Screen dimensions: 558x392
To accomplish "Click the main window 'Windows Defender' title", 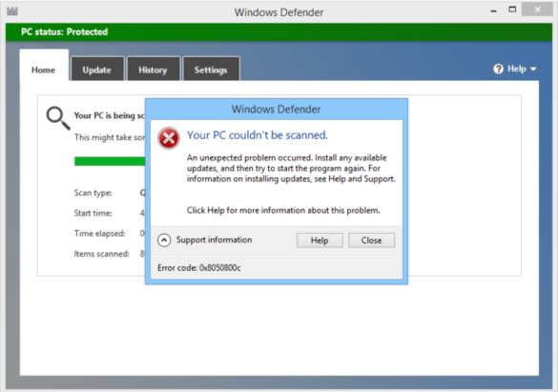I will click(279, 12).
